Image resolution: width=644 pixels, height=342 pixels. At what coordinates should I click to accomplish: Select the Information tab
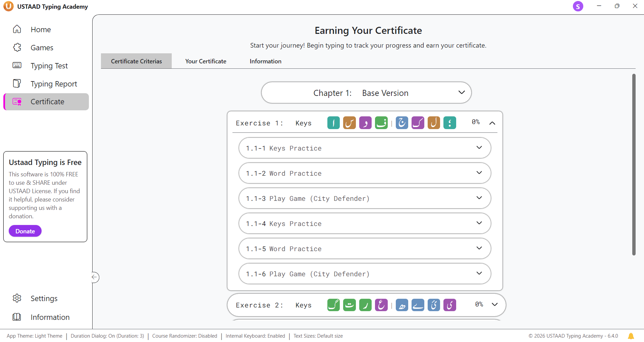pos(265,61)
